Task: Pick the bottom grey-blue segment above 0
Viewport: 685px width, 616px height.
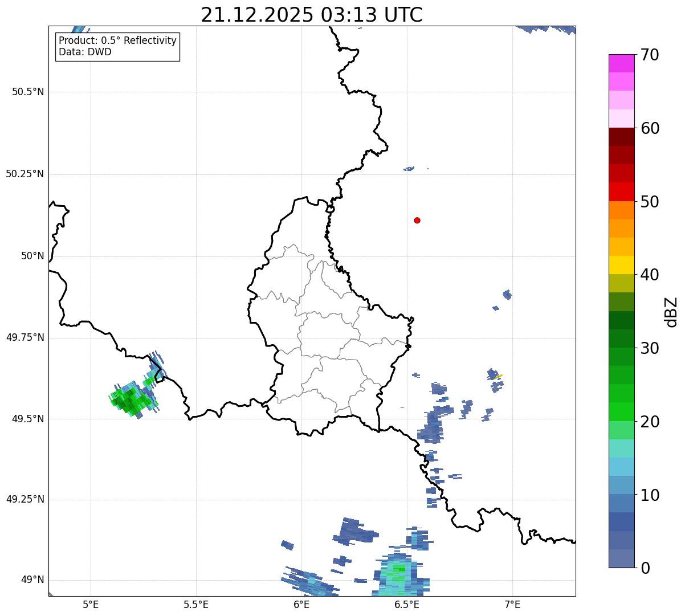Action: pos(621,558)
